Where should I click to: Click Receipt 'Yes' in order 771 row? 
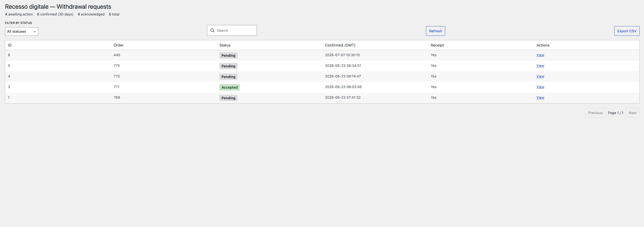coord(433,87)
